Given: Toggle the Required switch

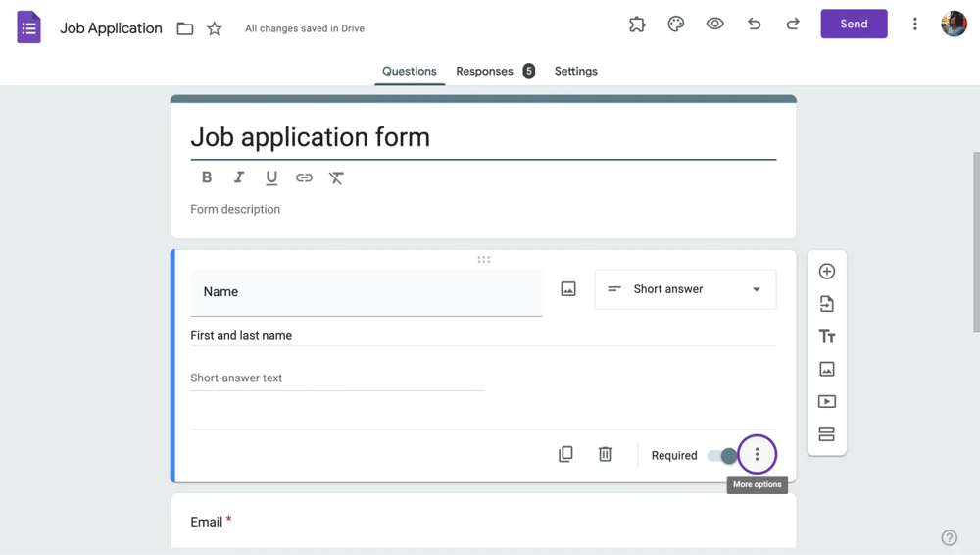Looking at the screenshot, I should 723,455.
